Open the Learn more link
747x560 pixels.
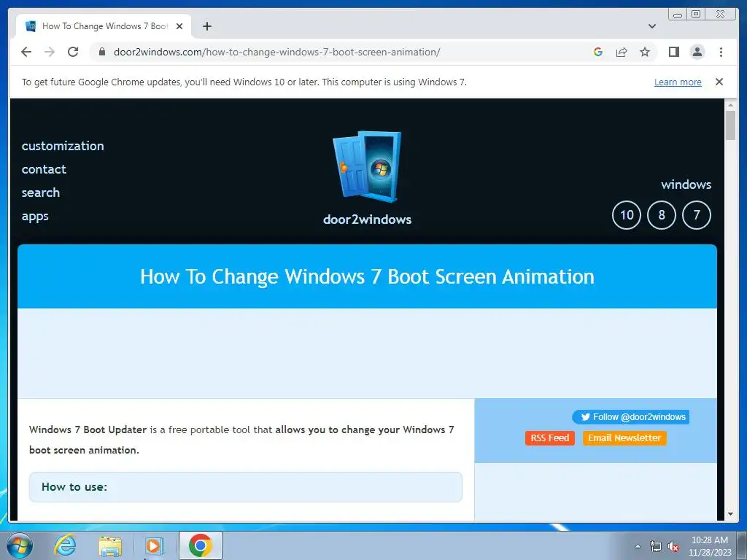[678, 82]
